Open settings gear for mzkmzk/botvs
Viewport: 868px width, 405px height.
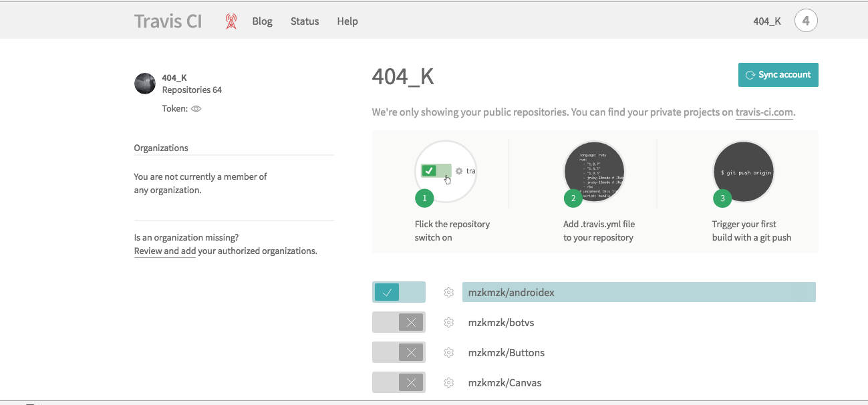tap(449, 323)
